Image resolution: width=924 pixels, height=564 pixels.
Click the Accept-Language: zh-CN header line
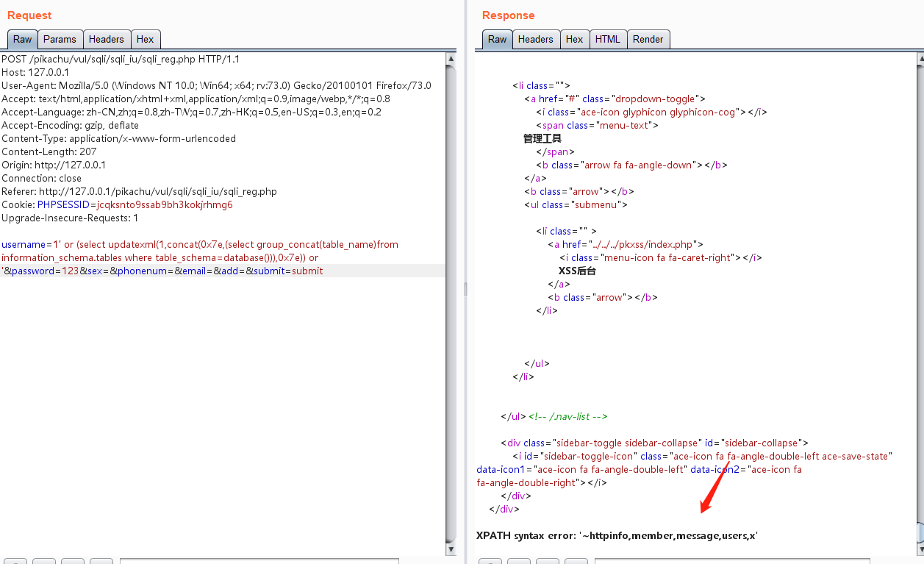pos(191,112)
